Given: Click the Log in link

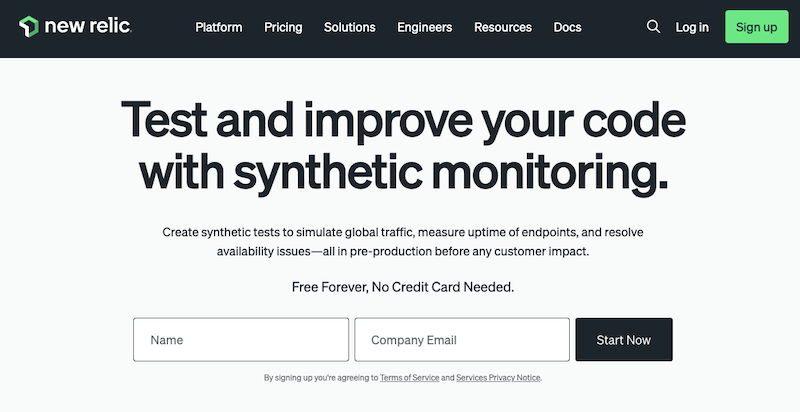Looking at the screenshot, I should [692, 27].
